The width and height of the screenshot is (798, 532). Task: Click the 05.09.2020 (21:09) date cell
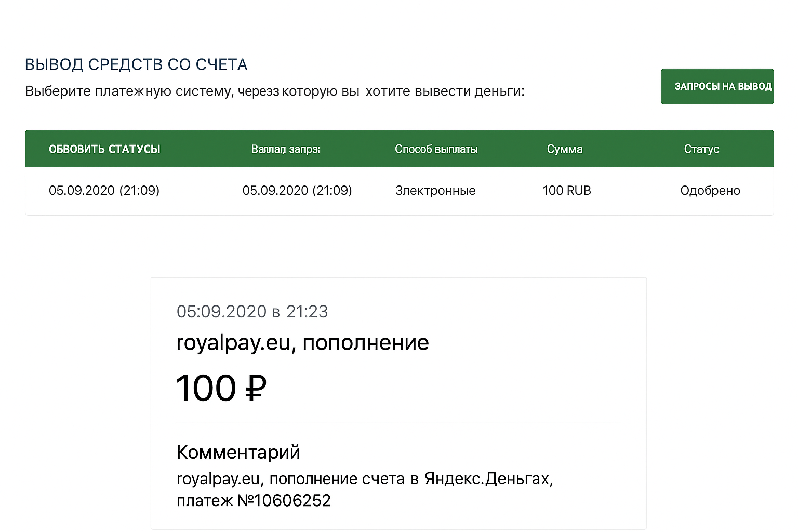click(104, 191)
